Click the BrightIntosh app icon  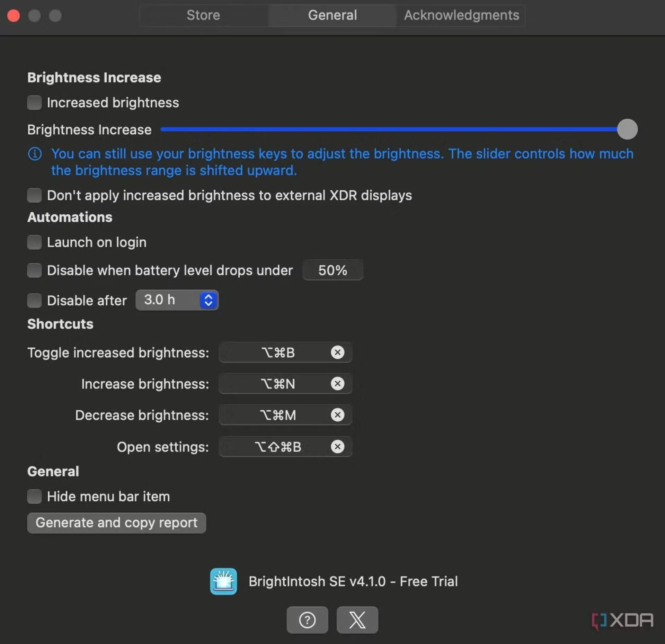[223, 581]
